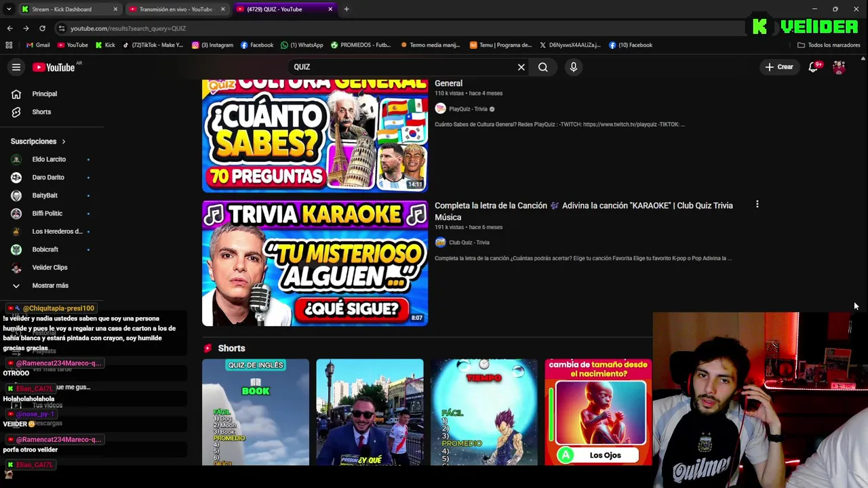Open the notifications bell
Viewport: 868px width, 488px height.
click(x=813, y=67)
